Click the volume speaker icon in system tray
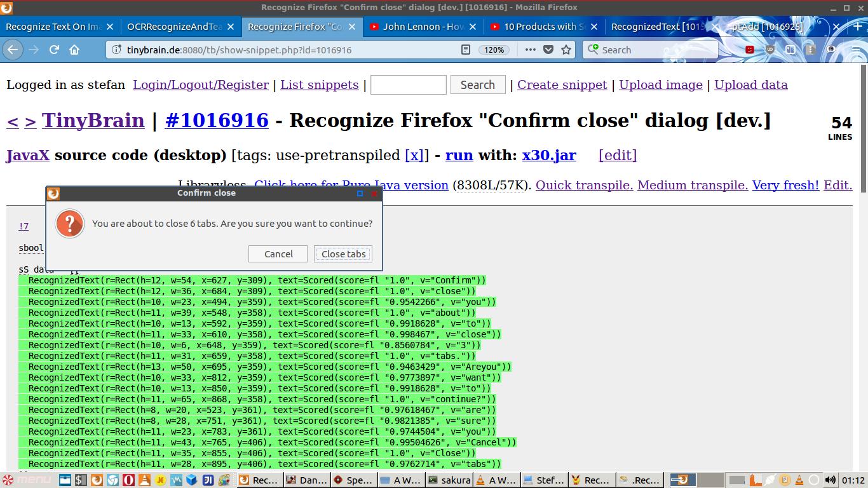This screenshot has height=488, width=868. click(831, 480)
